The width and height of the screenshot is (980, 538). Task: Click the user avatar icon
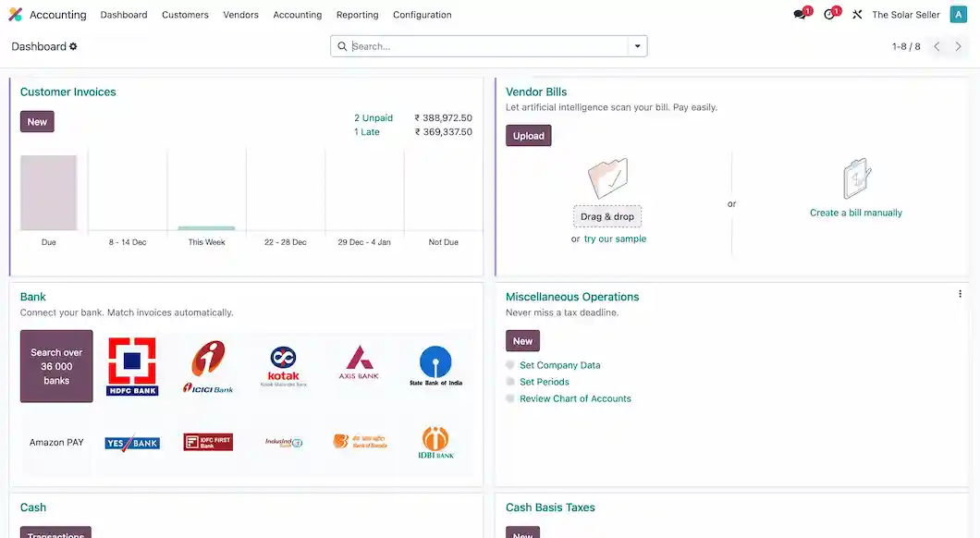tap(958, 15)
